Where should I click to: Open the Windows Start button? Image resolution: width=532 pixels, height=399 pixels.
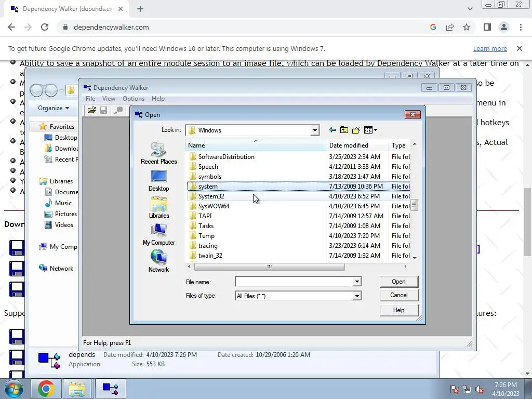pyautogui.click(x=14, y=389)
